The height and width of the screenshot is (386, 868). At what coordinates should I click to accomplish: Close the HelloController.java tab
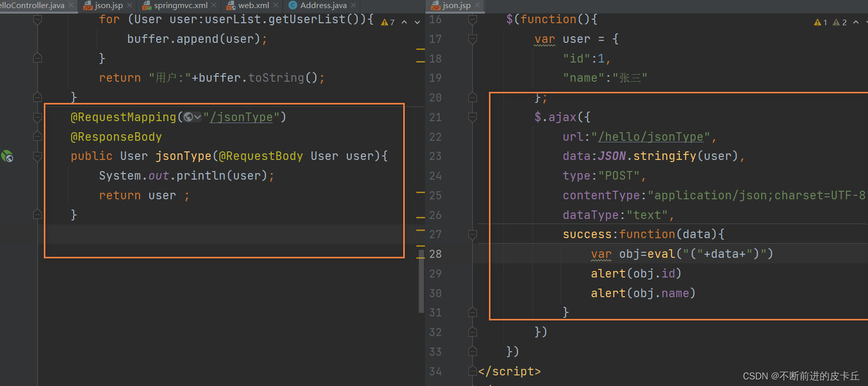(x=71, y=6)
